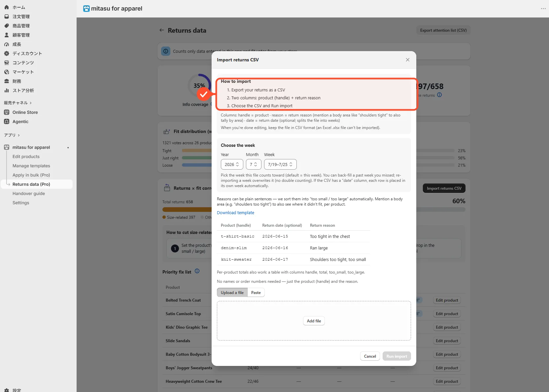Screen dimensions: 549x392
Task: Click the Online Store channel icon
Action: [x=7, y=112]
